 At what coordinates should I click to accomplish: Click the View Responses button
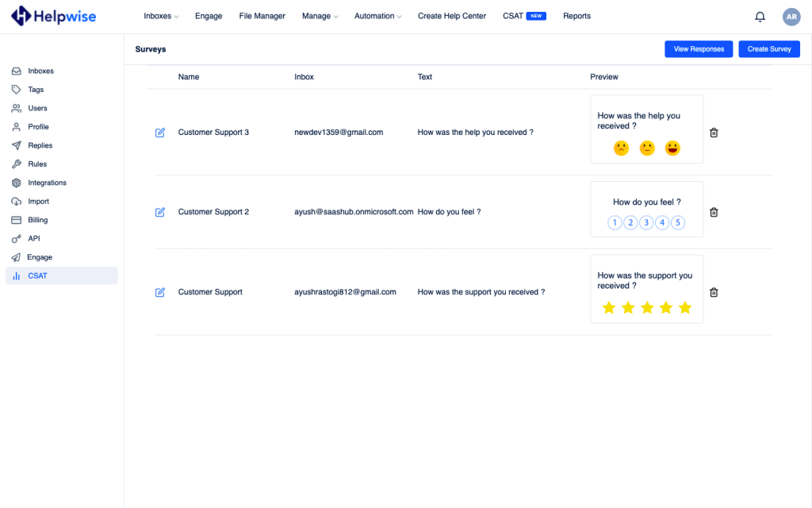pyautogui.click(x=698, y=48)
